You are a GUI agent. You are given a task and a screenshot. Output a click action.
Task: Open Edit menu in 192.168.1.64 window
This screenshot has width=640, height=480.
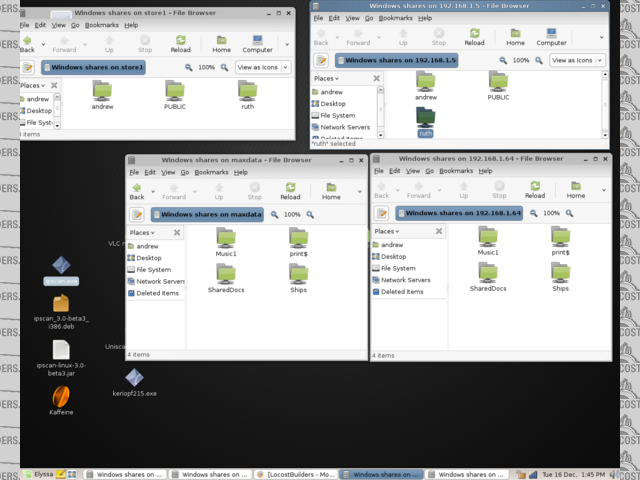tap(400, 171)
